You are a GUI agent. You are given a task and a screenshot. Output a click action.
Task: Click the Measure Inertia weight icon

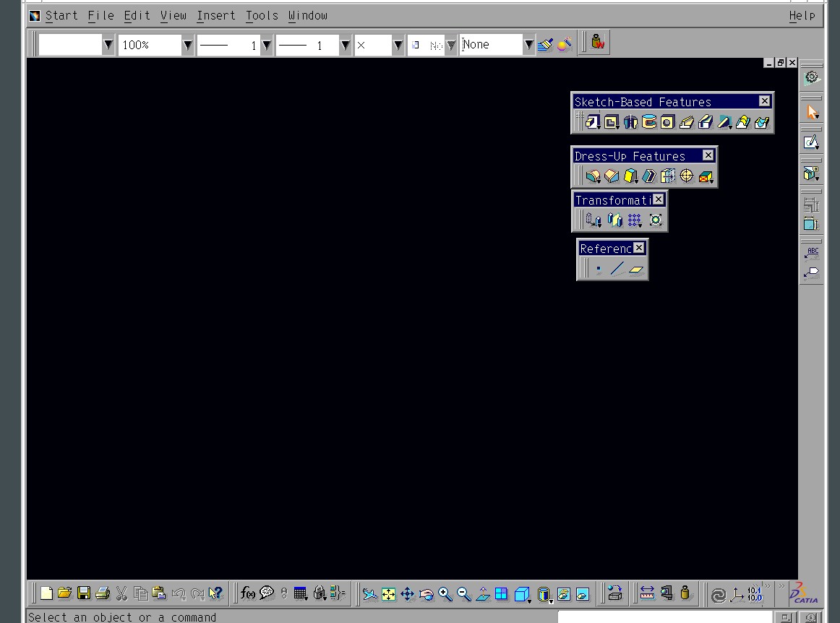click(x=685, y=593)
